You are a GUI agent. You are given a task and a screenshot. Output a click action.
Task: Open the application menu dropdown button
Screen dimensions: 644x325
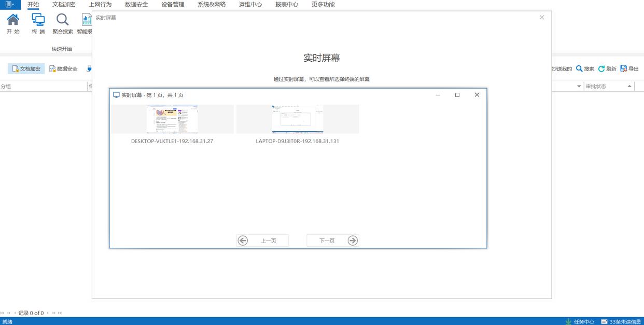[10, 5]
